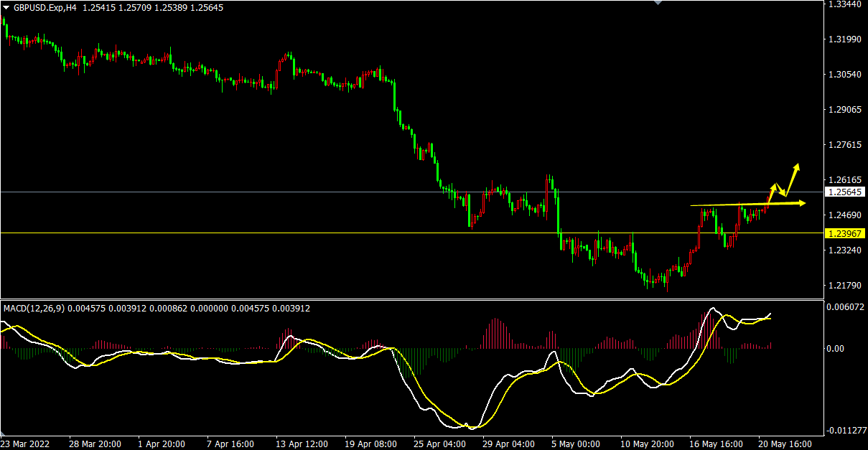Click the white triangle before GBPUSD.Exp title
This screenshot has height=450, width=868.
click(x=6, y=7)
